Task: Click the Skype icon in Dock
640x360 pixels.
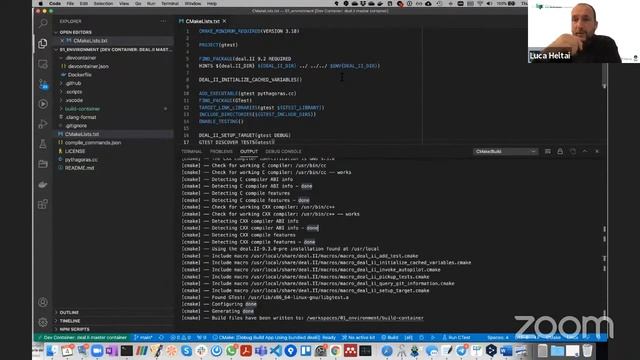Action: [187, 351]
